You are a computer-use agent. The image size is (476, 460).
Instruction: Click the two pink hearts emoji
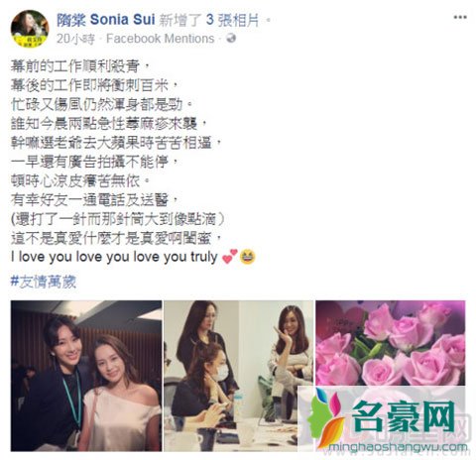point(230,257)
